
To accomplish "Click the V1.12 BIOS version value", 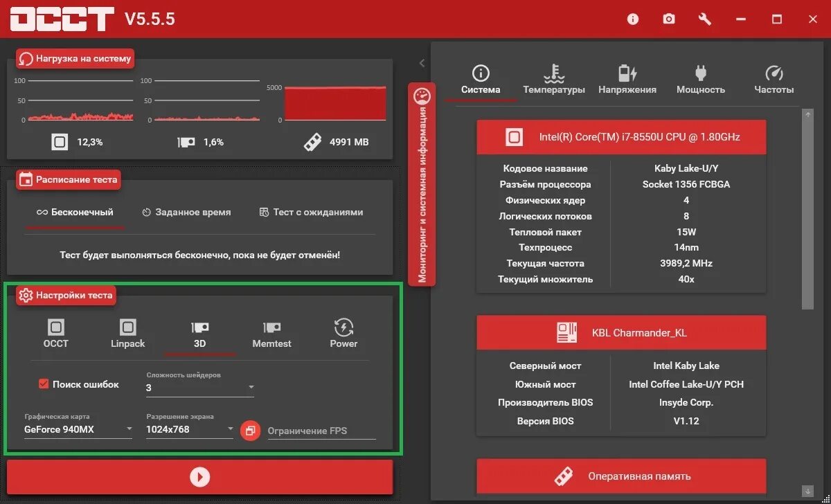I will (x=686, y=421).
